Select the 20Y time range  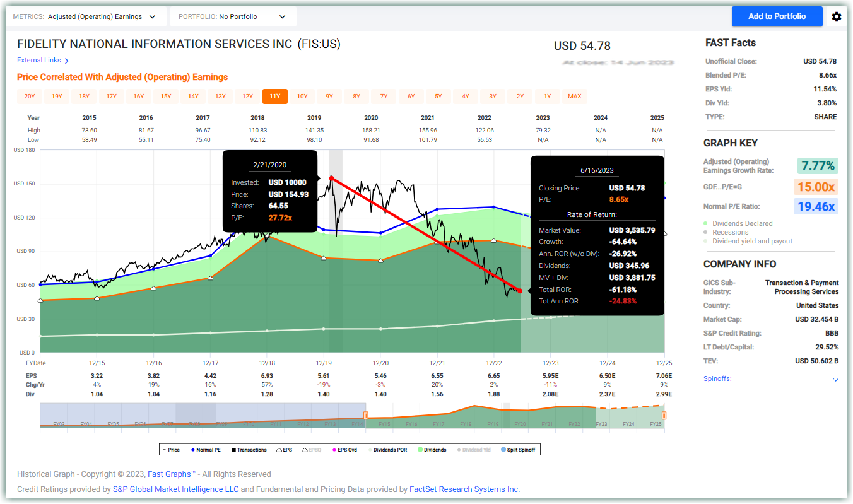tap(30, 97)
